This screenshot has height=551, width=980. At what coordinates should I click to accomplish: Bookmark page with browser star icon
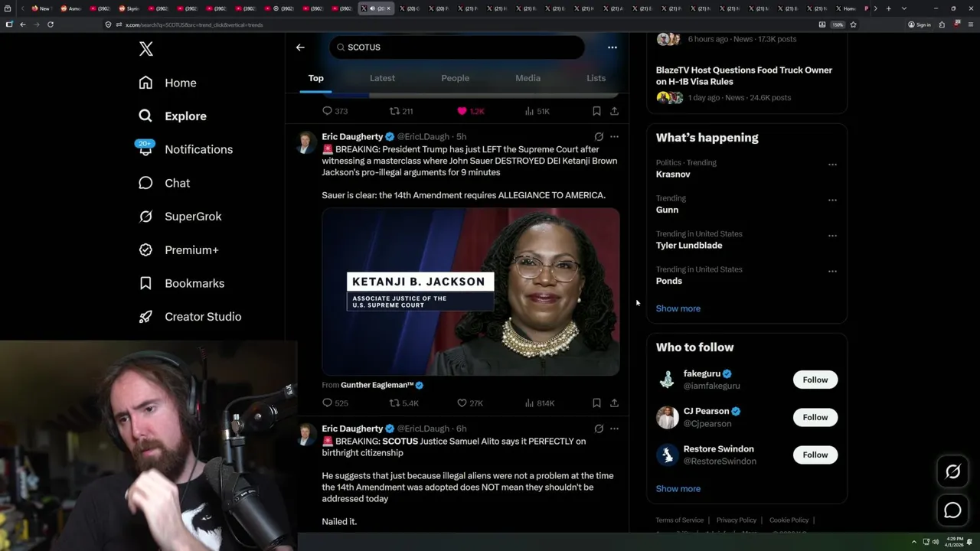[x=853, y=24]
